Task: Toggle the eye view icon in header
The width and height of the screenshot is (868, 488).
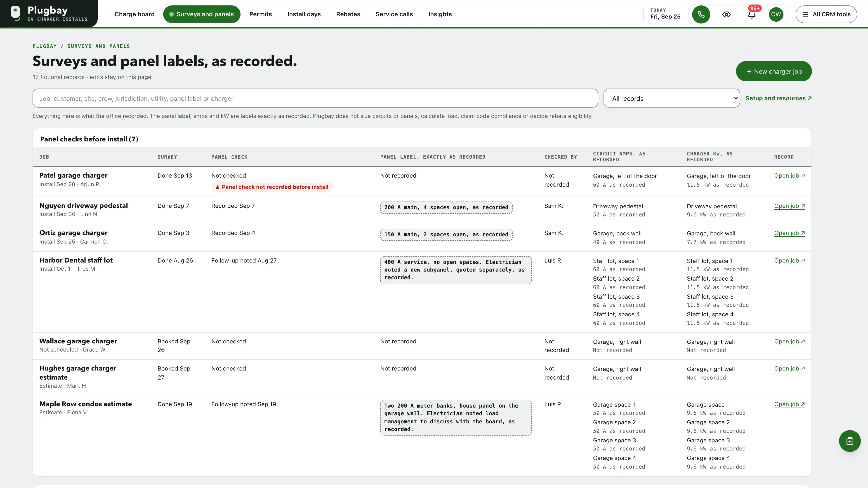Action: [726, 14]
